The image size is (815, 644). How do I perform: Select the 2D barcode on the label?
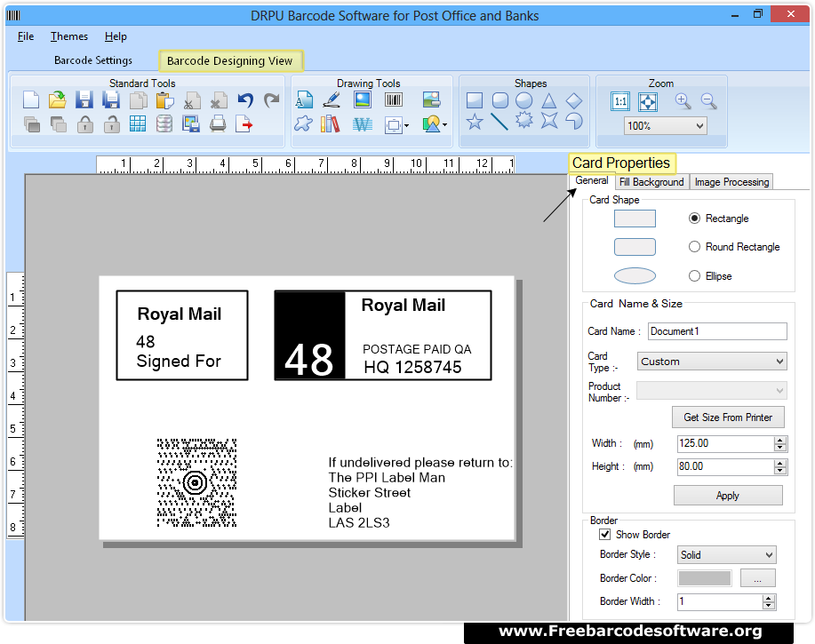point(196,483)
